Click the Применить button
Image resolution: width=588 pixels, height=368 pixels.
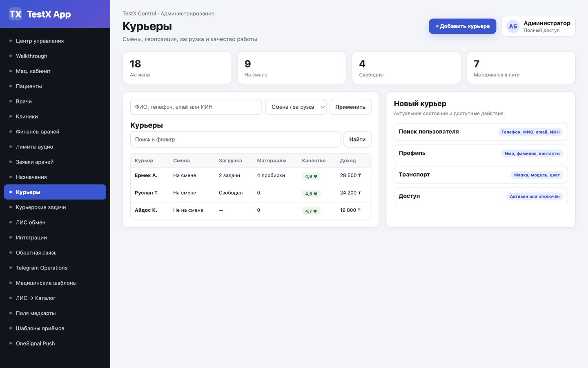click(x=350, y=107)
